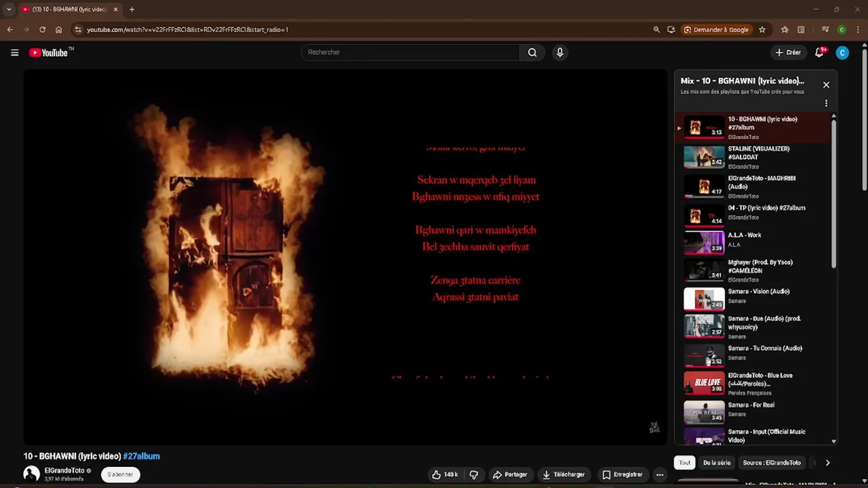Open a new browser tab
The width and height of the screenshot is (868, 488).
point(132,9)
